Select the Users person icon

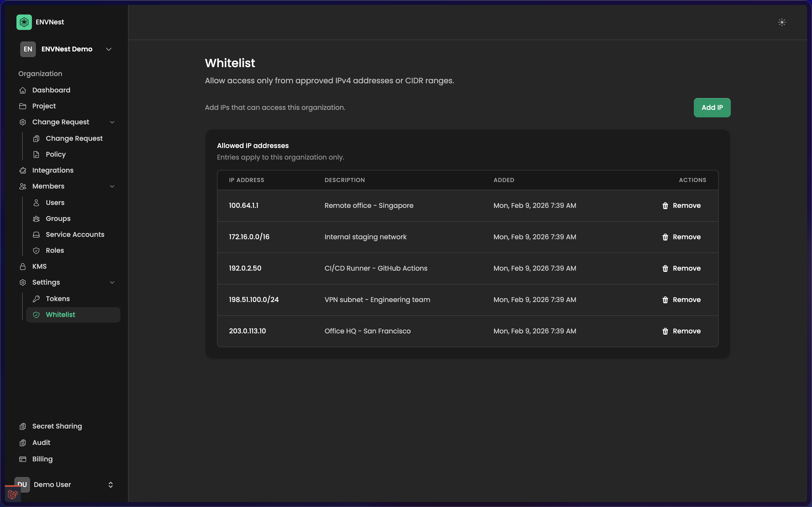[x=36, y=202]
